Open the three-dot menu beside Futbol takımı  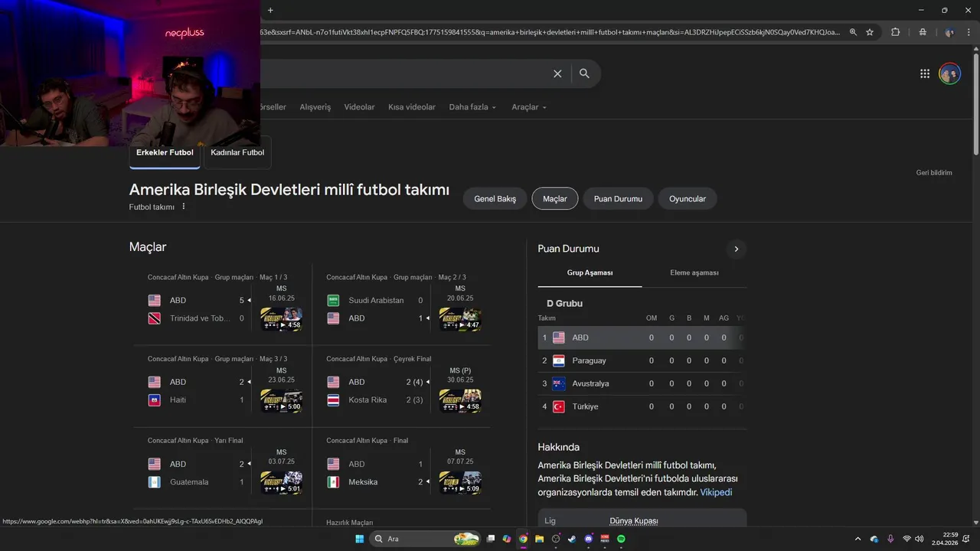point(184,207)
